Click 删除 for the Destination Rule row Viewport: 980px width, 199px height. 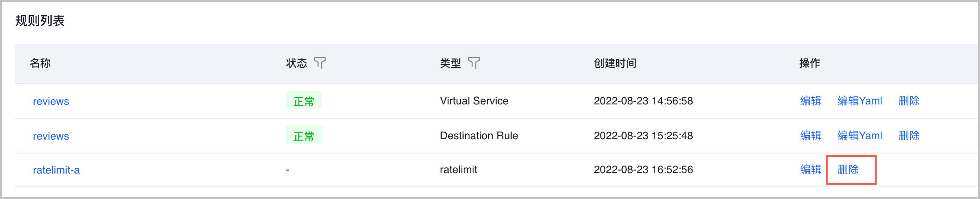(x=909, y=136)
